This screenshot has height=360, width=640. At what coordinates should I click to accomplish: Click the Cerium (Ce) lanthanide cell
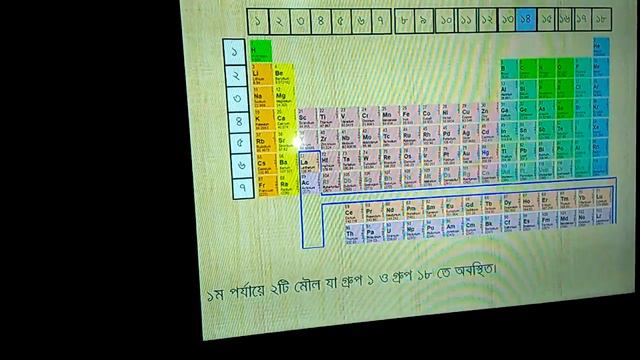(x=353, y=213)
